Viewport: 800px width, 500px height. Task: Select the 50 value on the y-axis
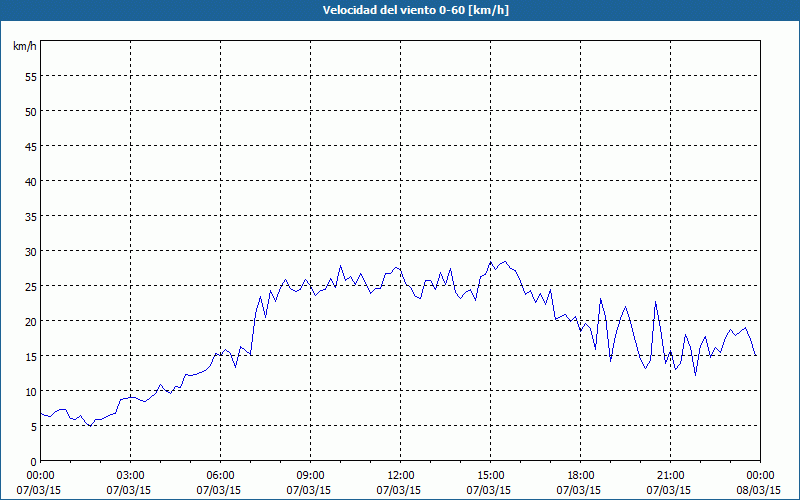(x=31, y=111)
